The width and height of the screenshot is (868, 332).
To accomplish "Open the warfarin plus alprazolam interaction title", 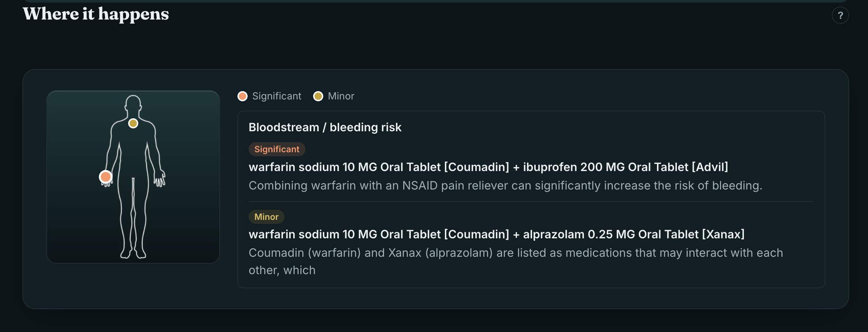I will tap(497, 234).
